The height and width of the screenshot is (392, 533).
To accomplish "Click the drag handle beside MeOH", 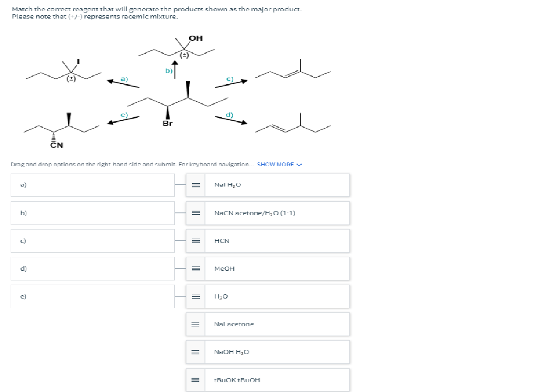I will [195, 268].
